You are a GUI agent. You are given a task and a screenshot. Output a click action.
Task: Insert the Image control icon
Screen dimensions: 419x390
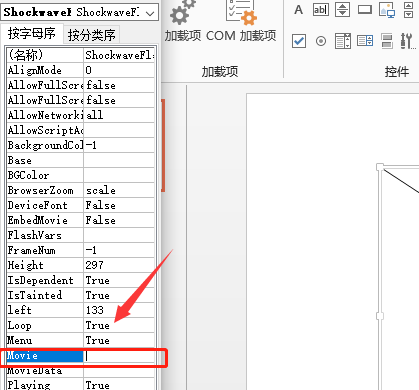[387, 10]
